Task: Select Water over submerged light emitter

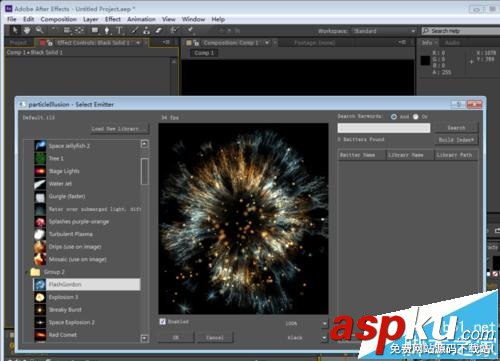Action: (x=87, y=209)
